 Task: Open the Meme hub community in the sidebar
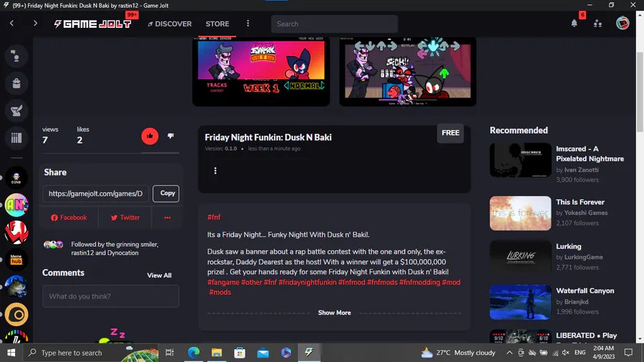point(16,260)
